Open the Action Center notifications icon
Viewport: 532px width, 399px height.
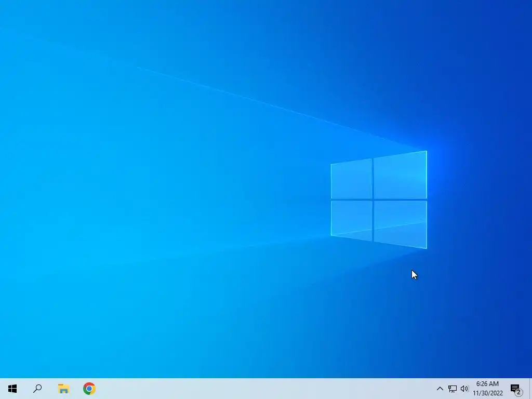pos(516,389)
